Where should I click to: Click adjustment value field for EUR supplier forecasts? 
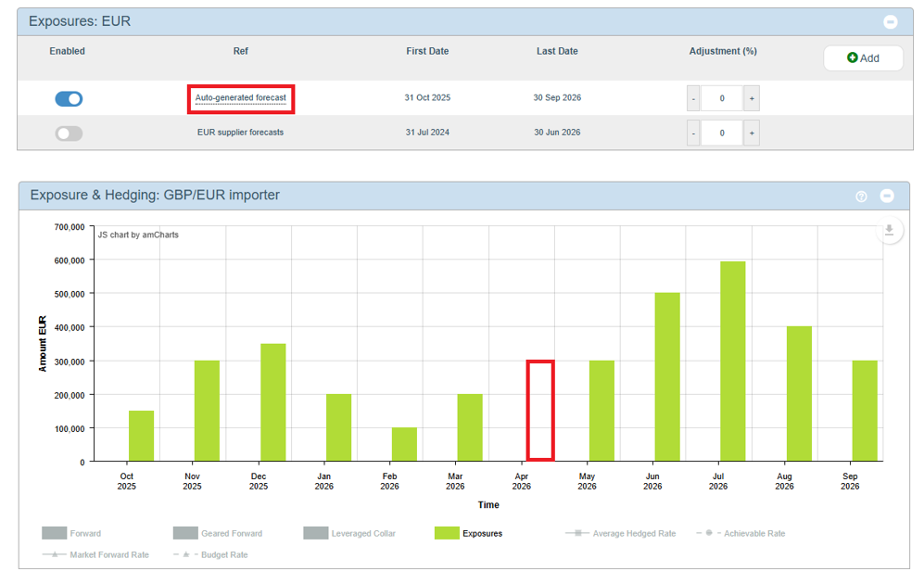(722, 133)
